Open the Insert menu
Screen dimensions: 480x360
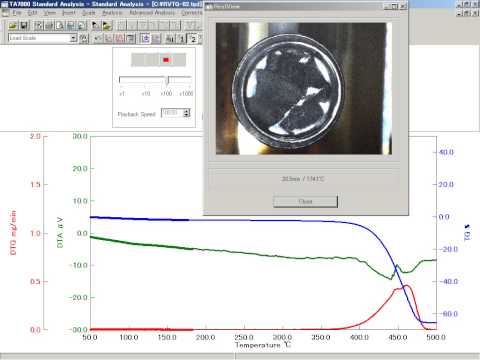point(69,13)
